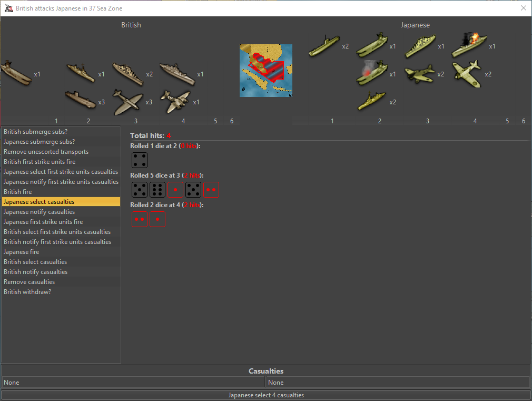Click the Japanese Zero fighter icon

[466, 73]
